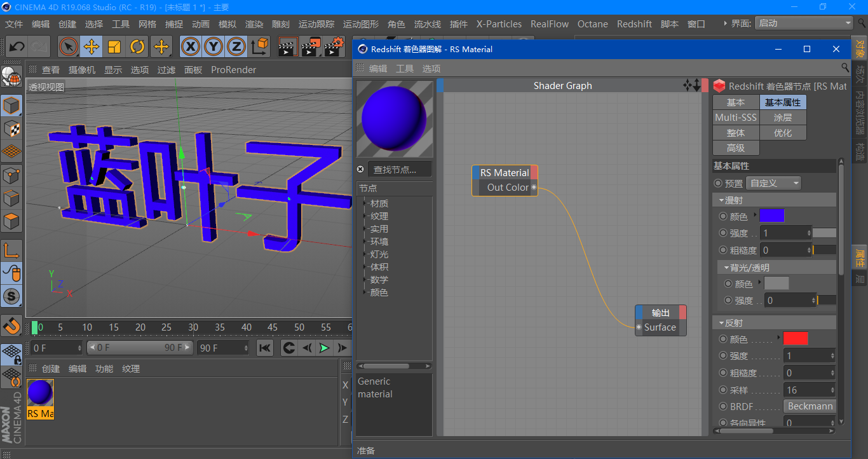Open the 高级 tab

(x=736, y=148)
